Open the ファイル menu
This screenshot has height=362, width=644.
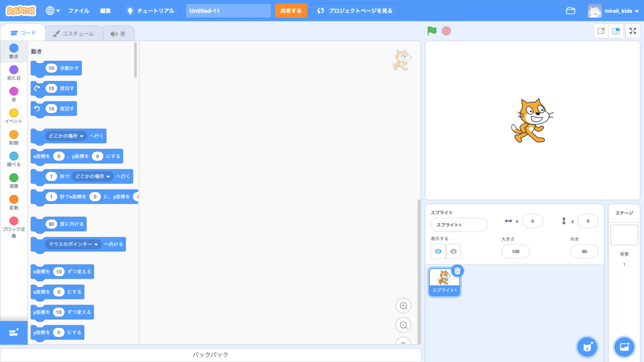(x=78, y=10)
